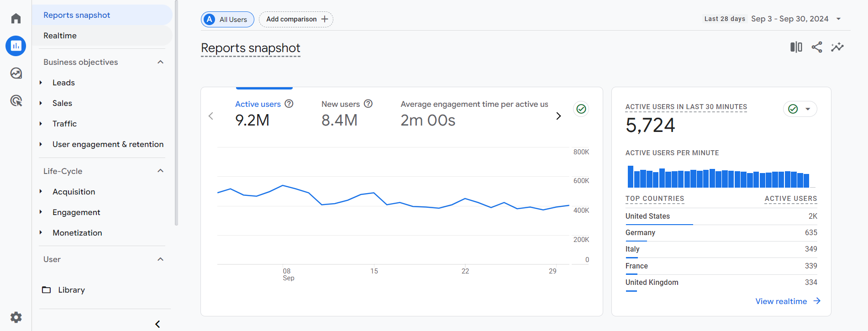Open the Insights sparkline icon

[x=837, y=47]
